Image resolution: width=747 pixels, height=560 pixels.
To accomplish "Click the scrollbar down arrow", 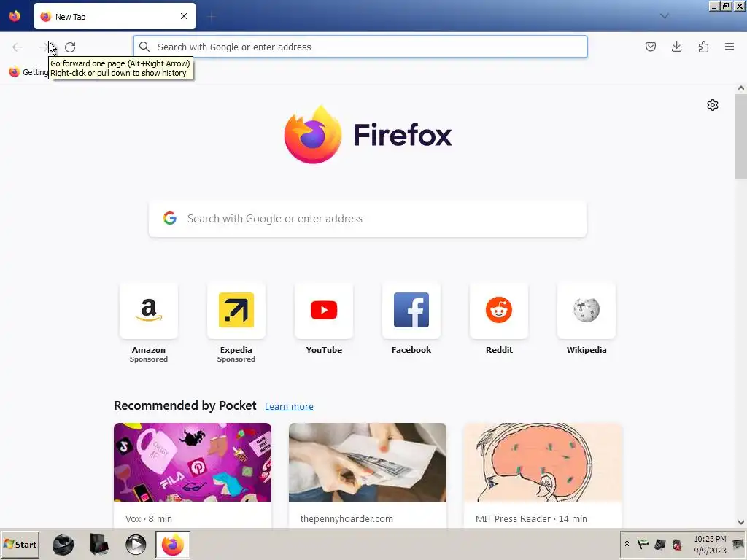I will point(741,522).
